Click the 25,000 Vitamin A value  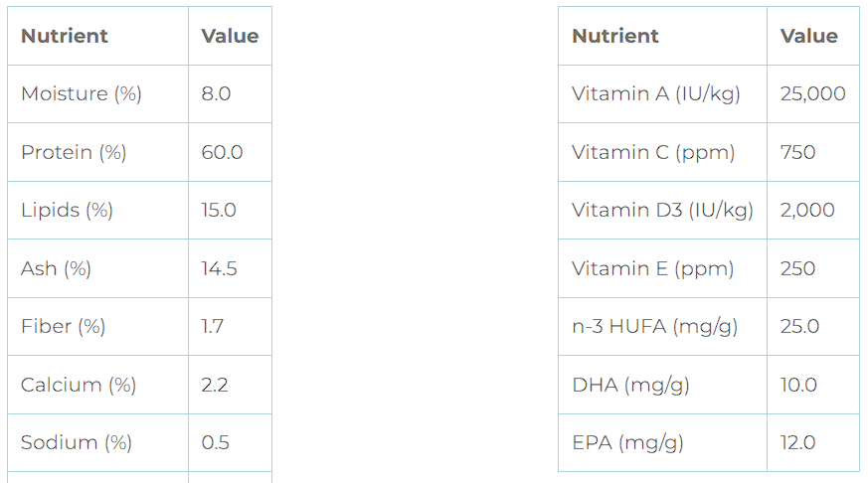[812, 94]
